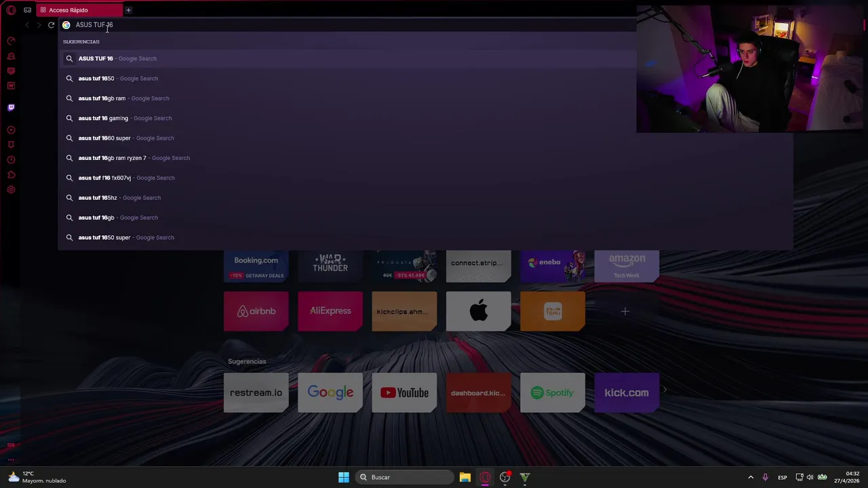Select the Acceso Rápido tab
The height and width of the screenshot is (488, 868).
[x=79, y=10]
